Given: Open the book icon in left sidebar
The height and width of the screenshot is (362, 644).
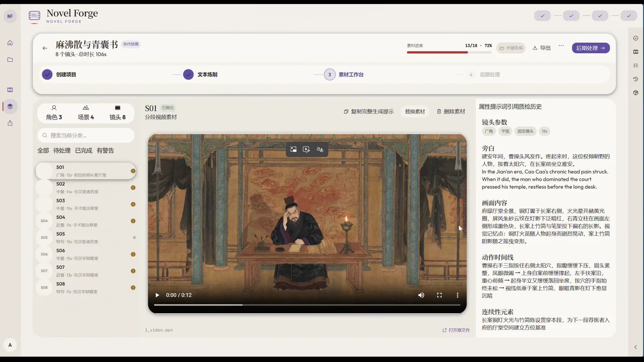Looking at the screenshot, I should pos(10,90).
